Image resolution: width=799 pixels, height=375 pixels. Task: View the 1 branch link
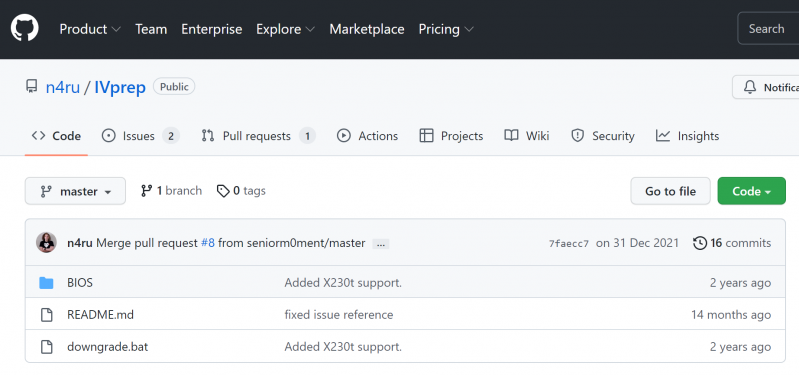pos(171,191)
